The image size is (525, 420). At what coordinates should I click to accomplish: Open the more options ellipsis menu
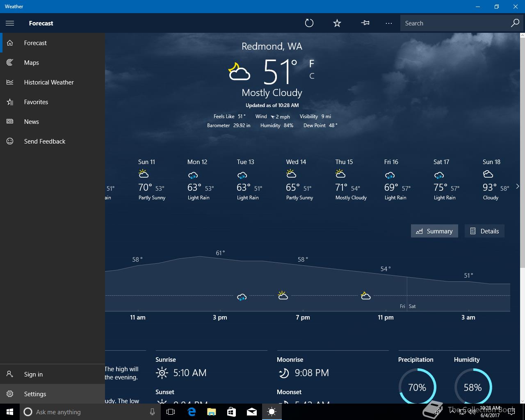pyautogui.click(x=389, y=23)
